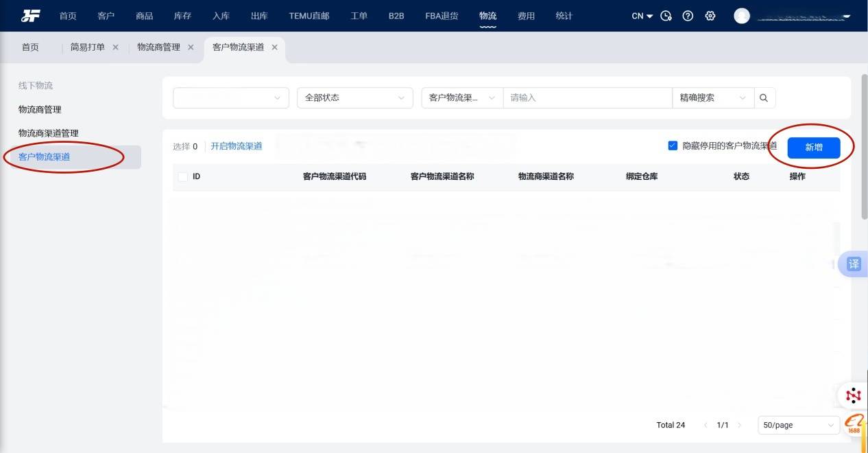Switch to the 首页 tab
Viewport: 868px width, 453px height.
[30, 47]
